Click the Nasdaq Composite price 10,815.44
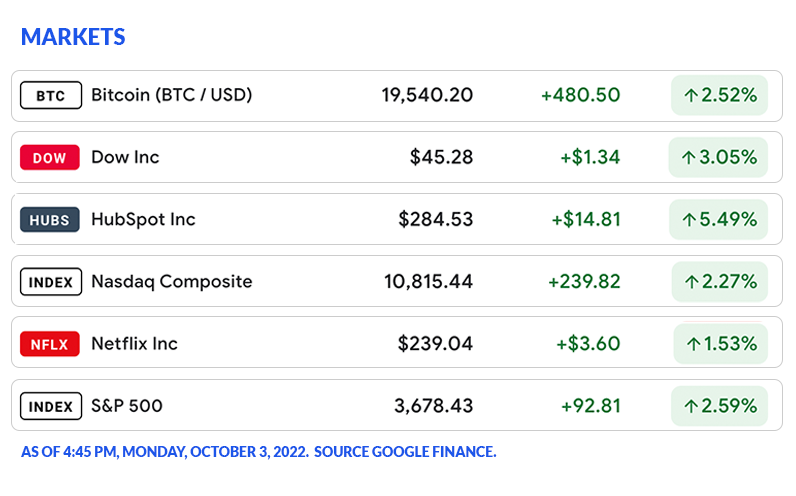The width and height of the screenshot is (796, 496). (428, 282)
